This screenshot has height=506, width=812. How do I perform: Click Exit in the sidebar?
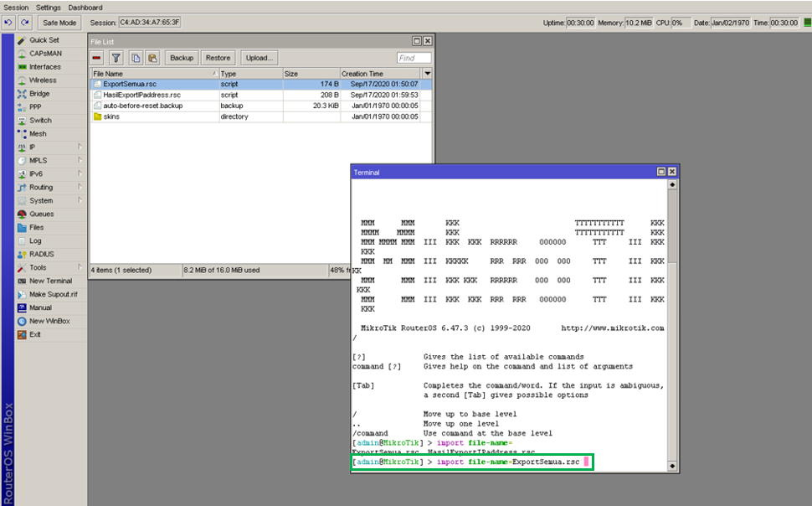(x=51, y=334)
